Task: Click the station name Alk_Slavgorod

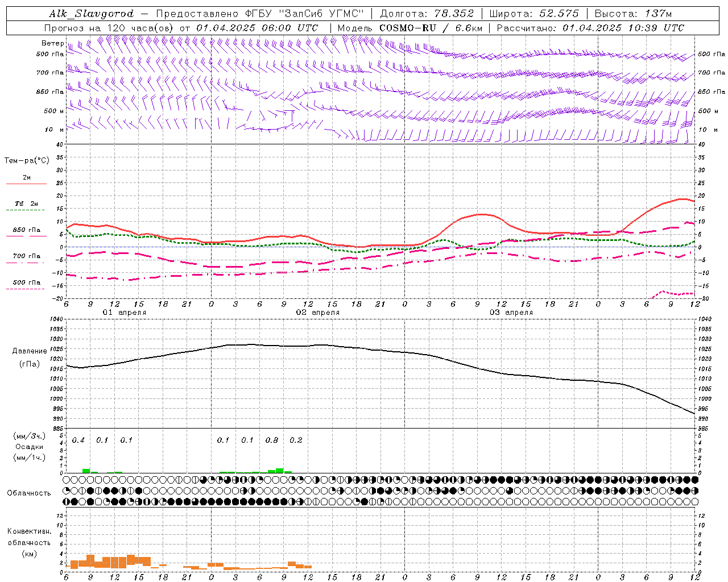Action: 92,14
